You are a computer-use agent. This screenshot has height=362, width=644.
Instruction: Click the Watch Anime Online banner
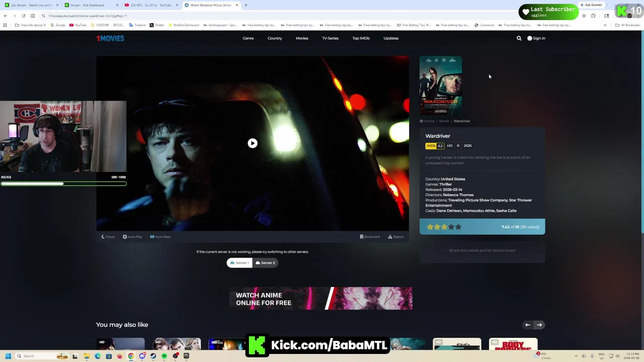(320, 299)
